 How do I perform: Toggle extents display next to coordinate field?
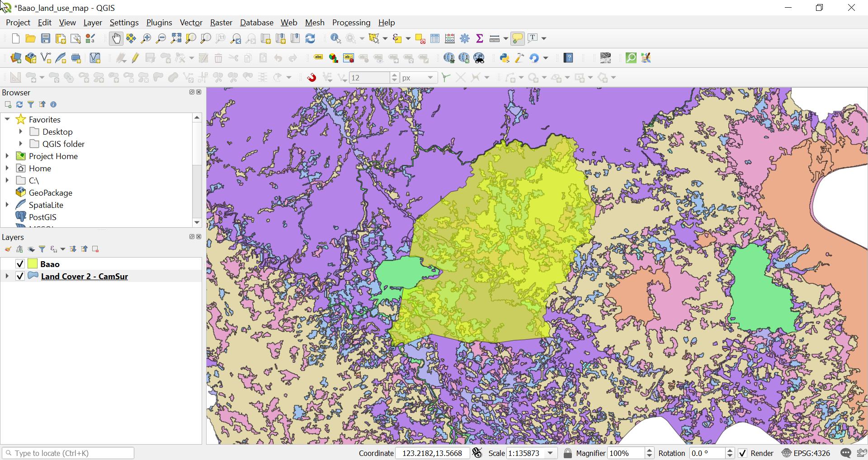click(x=477, y=453)
